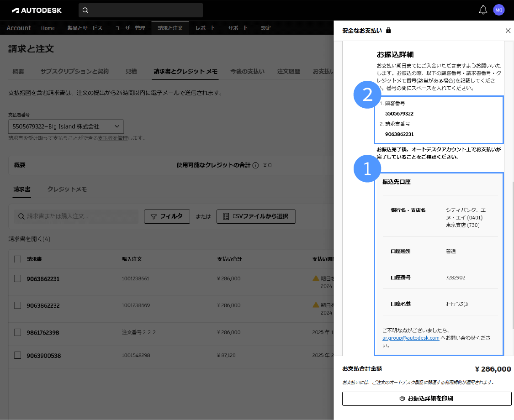Screen dimensions: 514x420
Task: Click warning icon on invoice 9063862232
Action: tap(315, 304)
